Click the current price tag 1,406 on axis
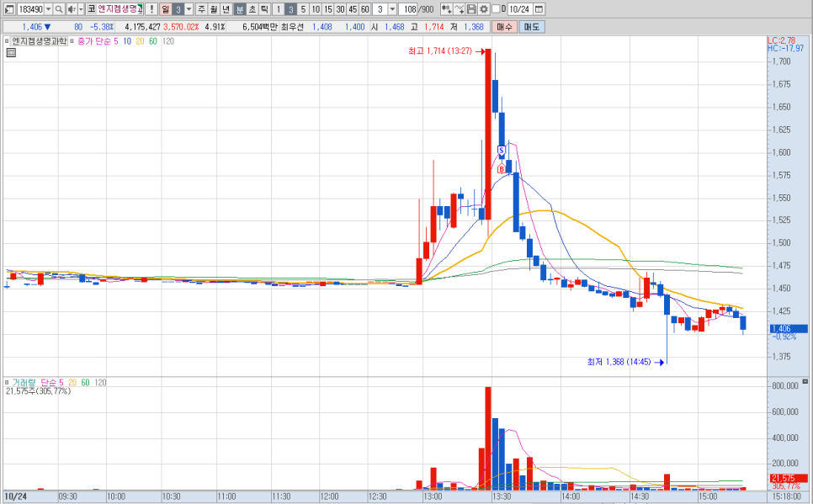813x504 pixels. (788, 329)
